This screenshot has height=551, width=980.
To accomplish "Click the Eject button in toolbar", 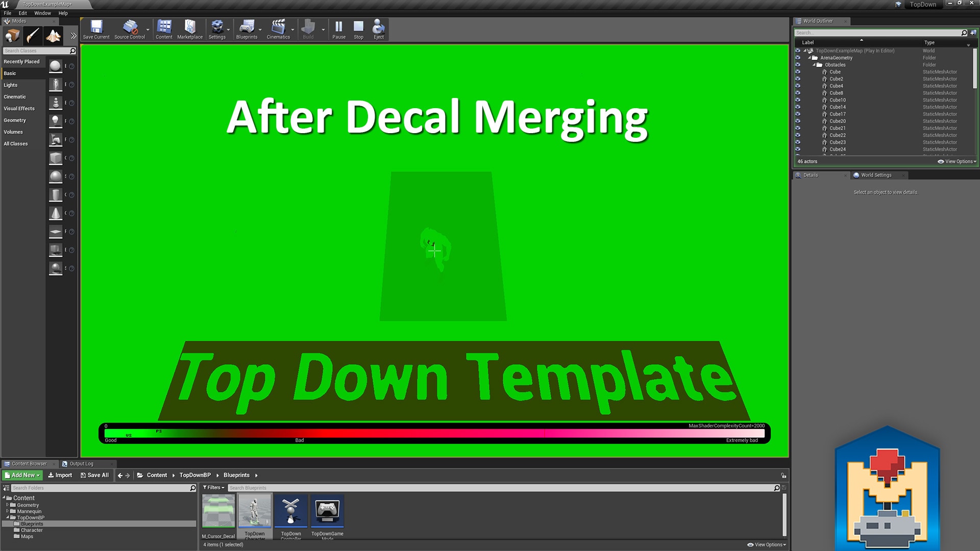I will [378, 29].
